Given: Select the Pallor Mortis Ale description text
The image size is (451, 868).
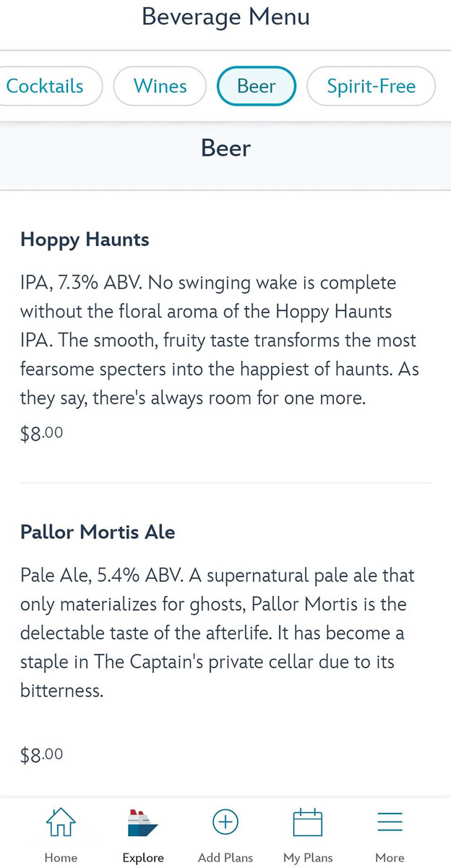Looking at the screenshot, I should click(218, 633).
